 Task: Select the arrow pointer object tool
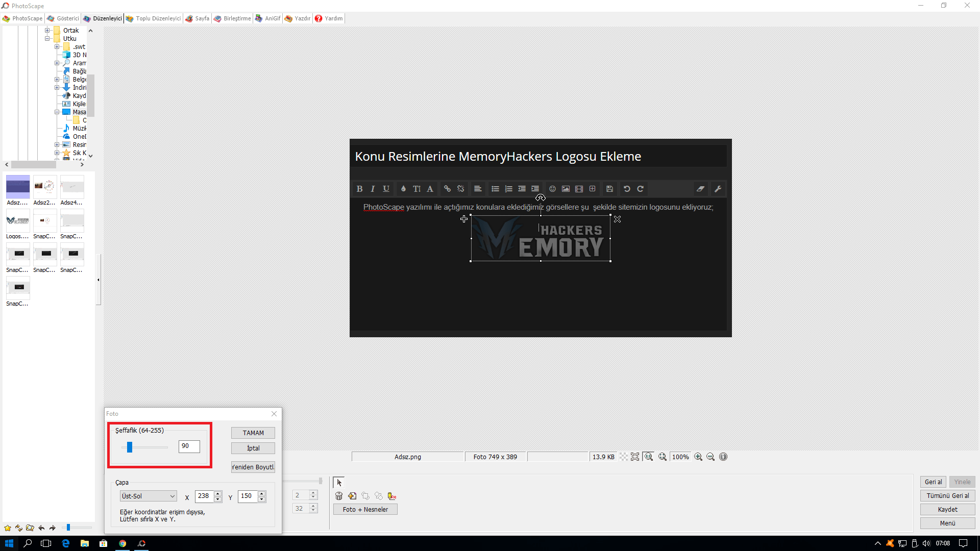[x=339, y=482]
